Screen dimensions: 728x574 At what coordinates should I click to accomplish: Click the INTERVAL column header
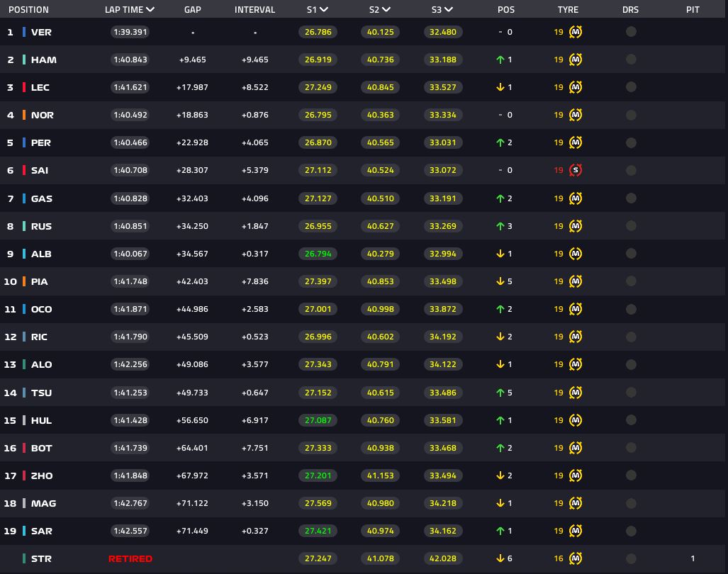click(x=254, y=10)
